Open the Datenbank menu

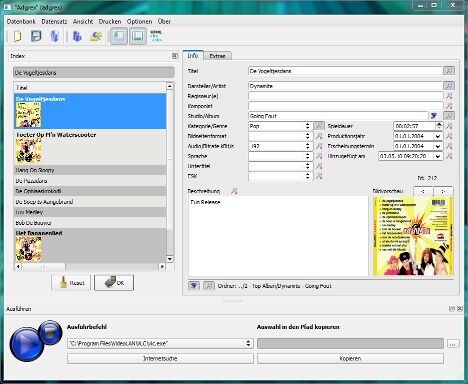[21, 21]
